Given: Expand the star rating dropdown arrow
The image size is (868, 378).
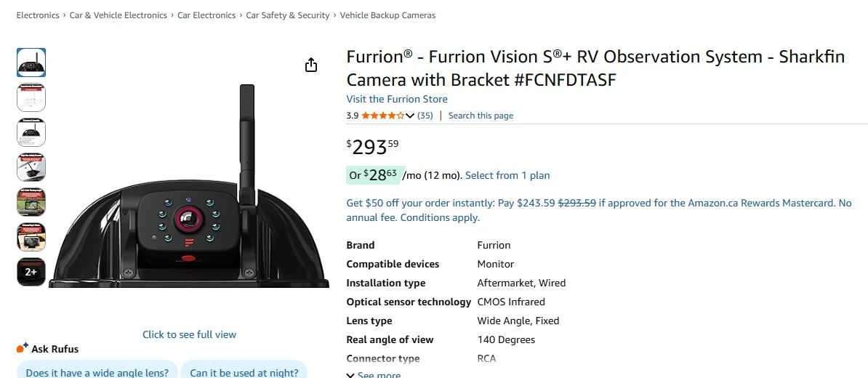Looking at the screenshot, I should tap(410, 116).
